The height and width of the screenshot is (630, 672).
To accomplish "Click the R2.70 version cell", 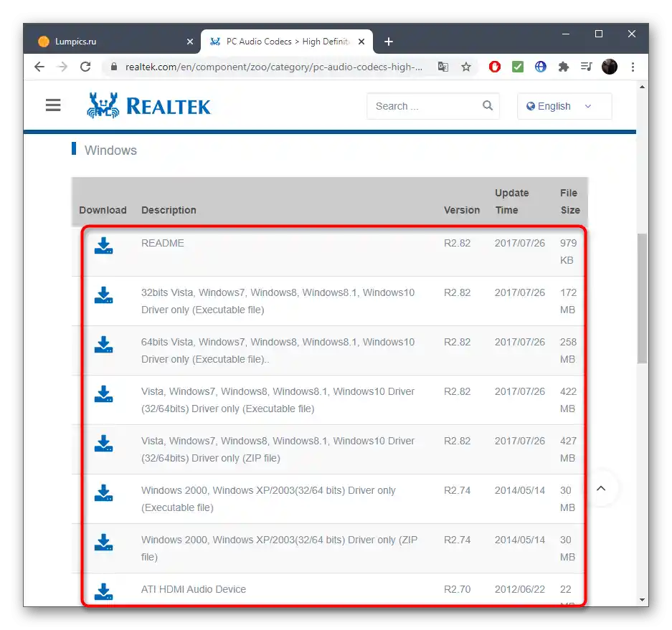I will 457,589.
